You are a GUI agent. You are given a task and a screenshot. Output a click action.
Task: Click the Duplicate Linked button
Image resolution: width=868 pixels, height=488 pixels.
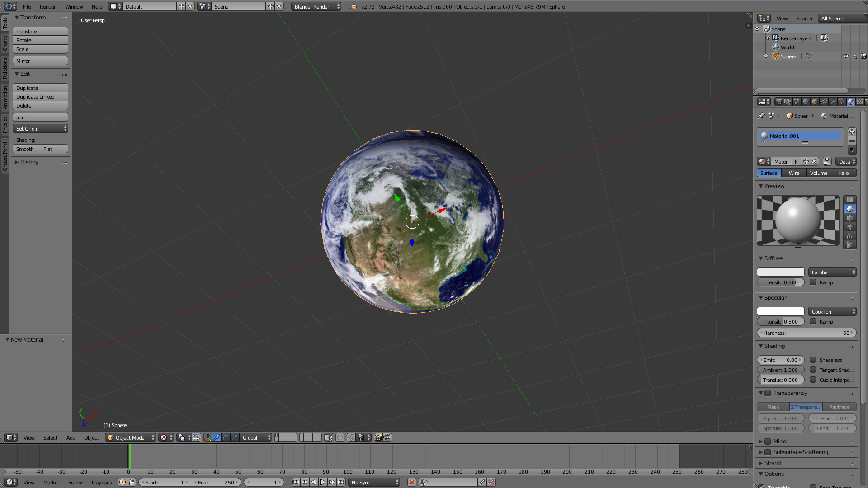click(40, 97)
